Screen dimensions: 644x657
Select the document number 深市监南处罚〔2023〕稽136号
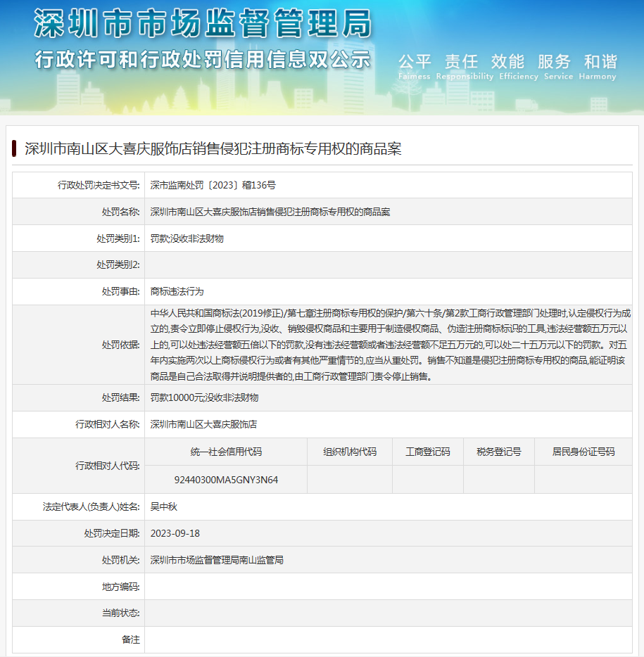point(213,185)
